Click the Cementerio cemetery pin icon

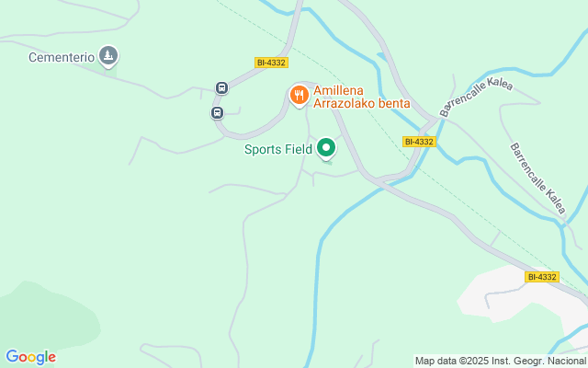(108, 57)
